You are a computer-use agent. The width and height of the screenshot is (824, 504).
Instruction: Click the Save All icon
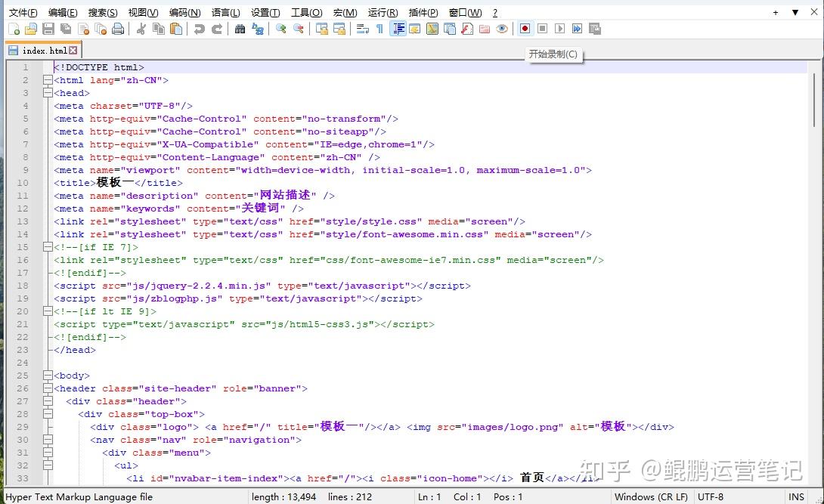tap(65, 28)
